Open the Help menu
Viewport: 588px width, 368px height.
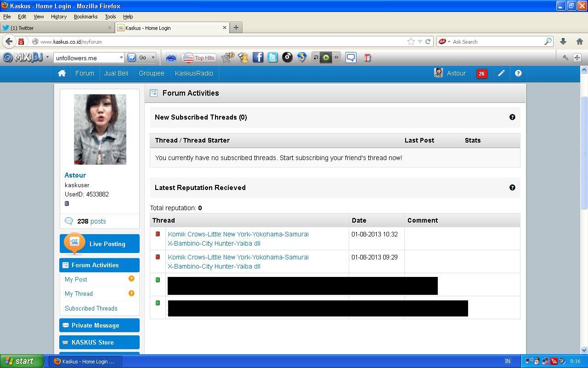pyautogui.click(x=128, y=17)
